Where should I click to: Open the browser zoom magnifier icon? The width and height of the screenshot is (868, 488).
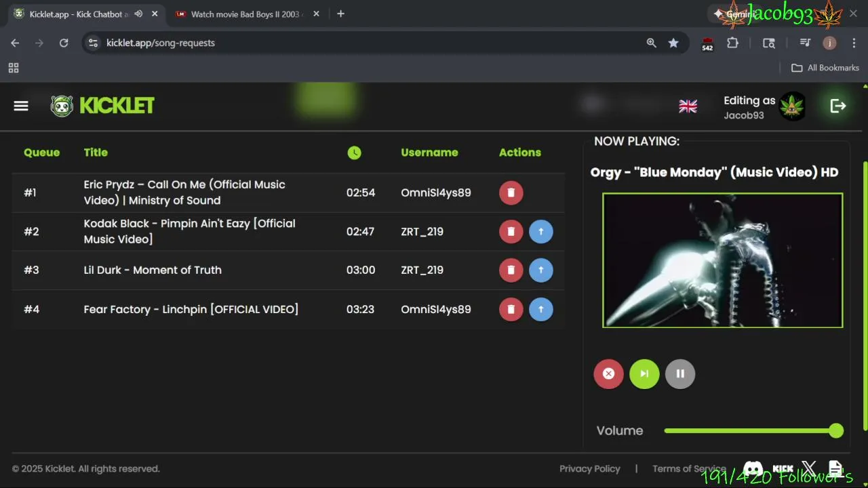[652, 43]
